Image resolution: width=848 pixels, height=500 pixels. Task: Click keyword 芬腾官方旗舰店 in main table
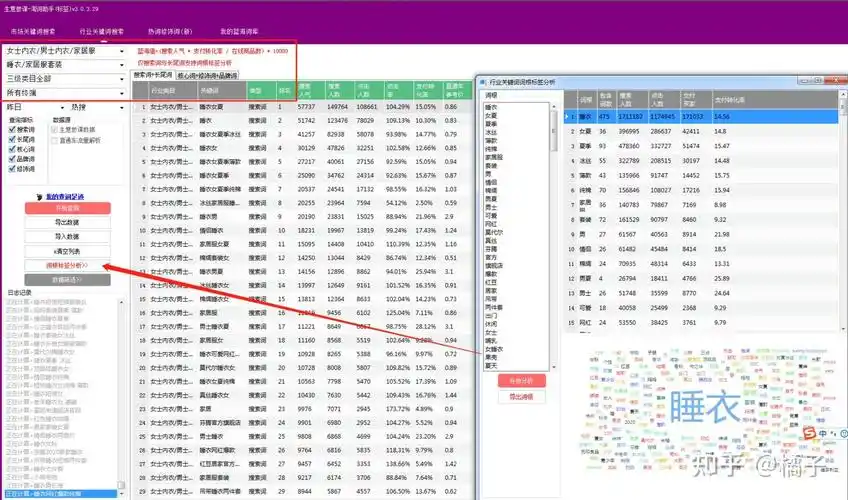pyautogui.click(x=220, y=423)
